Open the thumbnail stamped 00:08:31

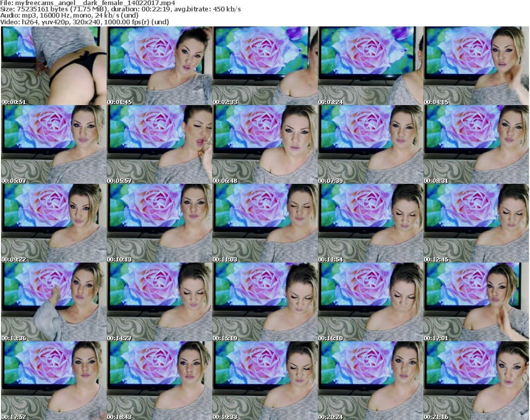(x=476, y=144)
